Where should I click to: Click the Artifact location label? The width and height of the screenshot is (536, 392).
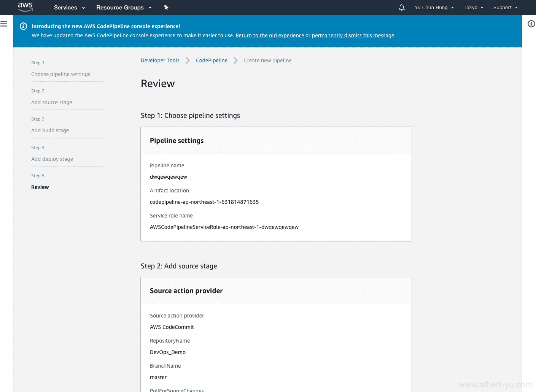coord(169,190)
